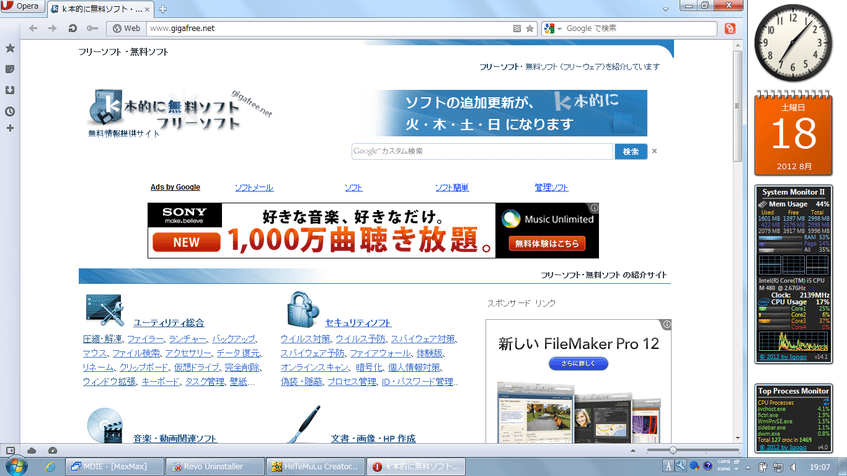Open a new tab with plus button
Image resolution: width=847 pixels, height=476 pixels.
pyautogui.click(x=163, y=9)
